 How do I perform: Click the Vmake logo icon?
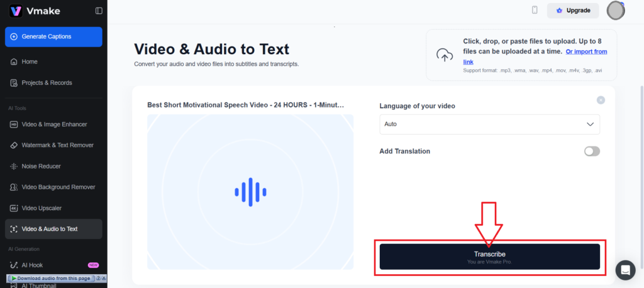point(16,11)
